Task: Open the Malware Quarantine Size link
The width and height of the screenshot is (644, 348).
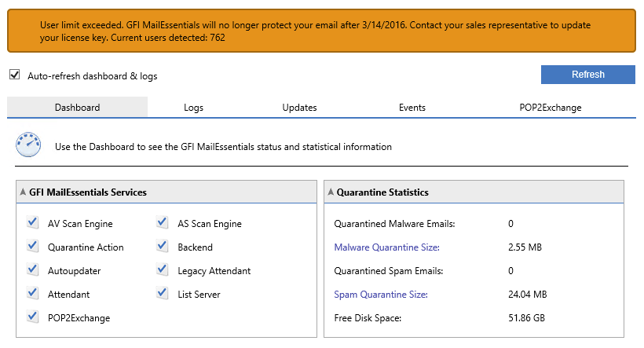Action: click(x=386, y=247)
